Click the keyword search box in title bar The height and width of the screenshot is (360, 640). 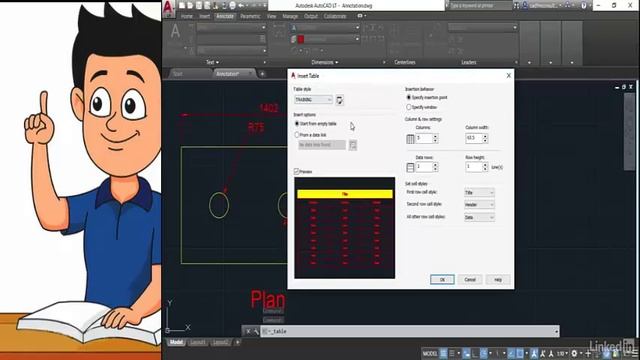pyautogui.click(x=480, y=6)
